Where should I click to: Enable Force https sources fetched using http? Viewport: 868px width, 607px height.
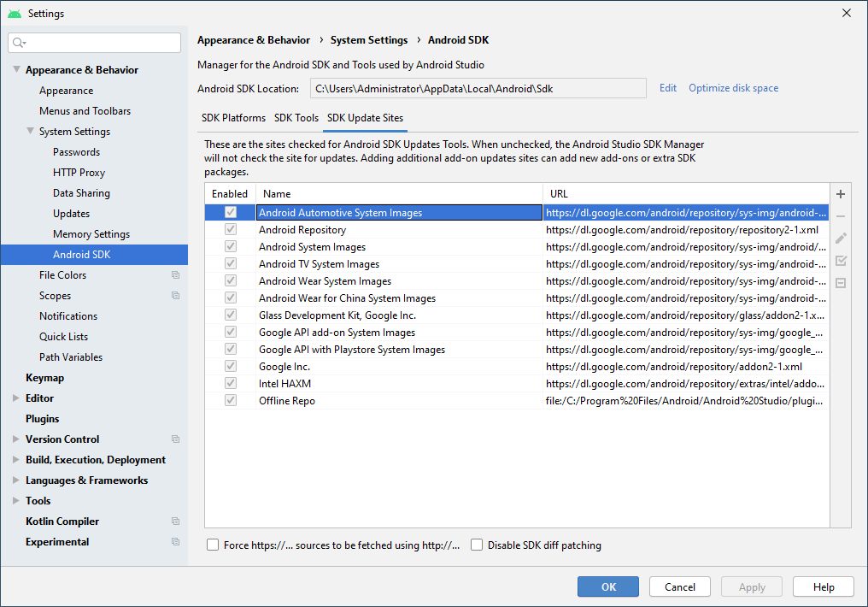(x=213, y=545)
